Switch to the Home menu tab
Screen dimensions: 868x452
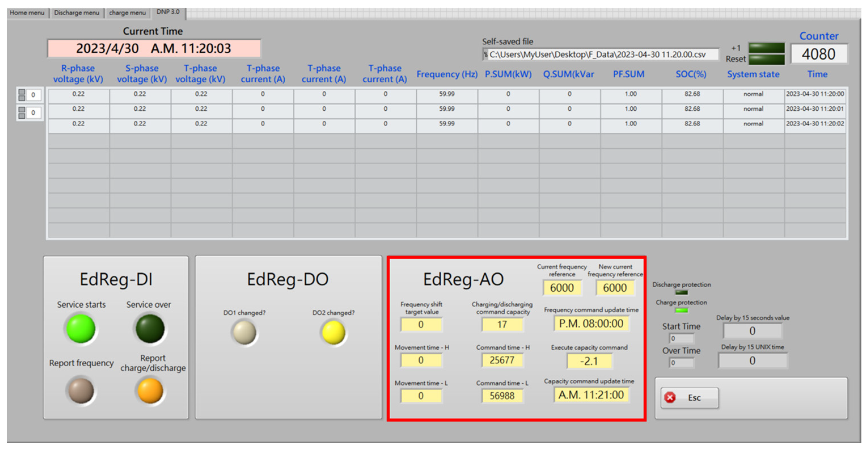coord(27,13)
